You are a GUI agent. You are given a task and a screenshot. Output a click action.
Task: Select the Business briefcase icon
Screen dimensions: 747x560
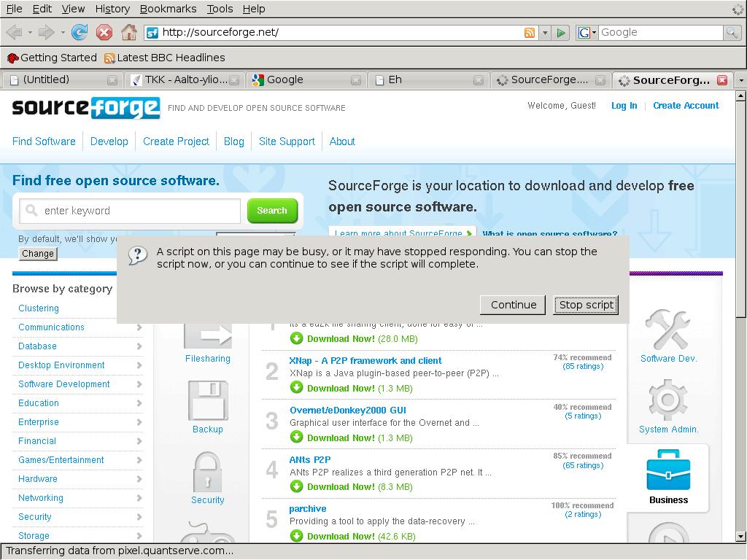tap(668, 470)
